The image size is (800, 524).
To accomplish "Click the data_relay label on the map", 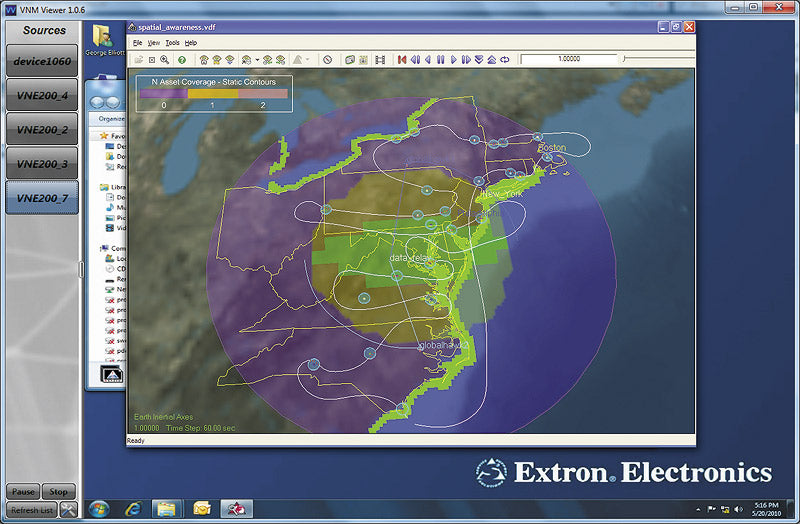I will click(x=410, y=258).
